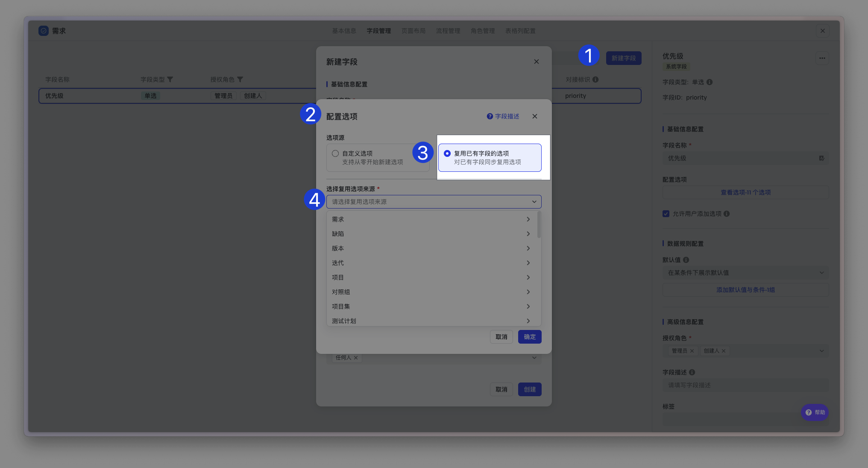Close the 配置选项 dialog with X
Viewport: 868px width, 468px height.
tap(535, 116)
